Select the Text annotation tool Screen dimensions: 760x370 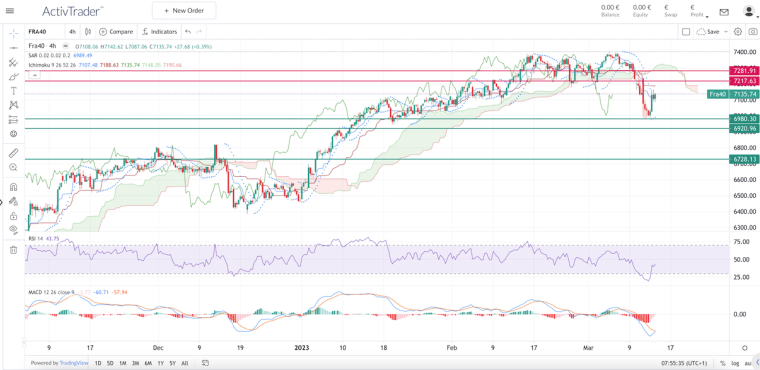[x=14, y=91]
